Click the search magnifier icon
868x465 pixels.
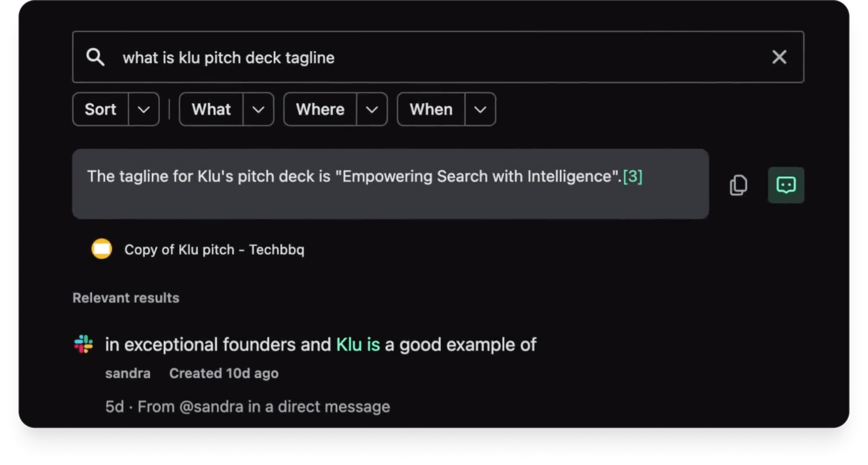(x=96, y=57)
